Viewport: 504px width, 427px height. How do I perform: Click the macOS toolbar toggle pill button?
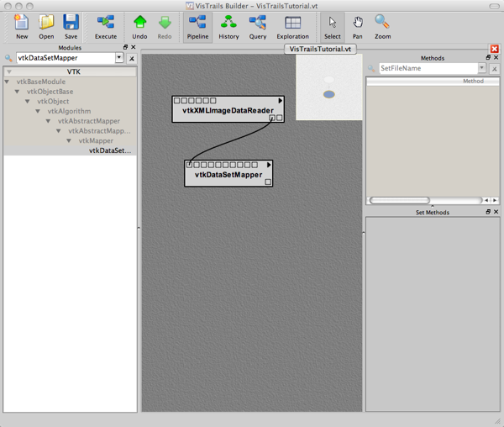point(494,6)
